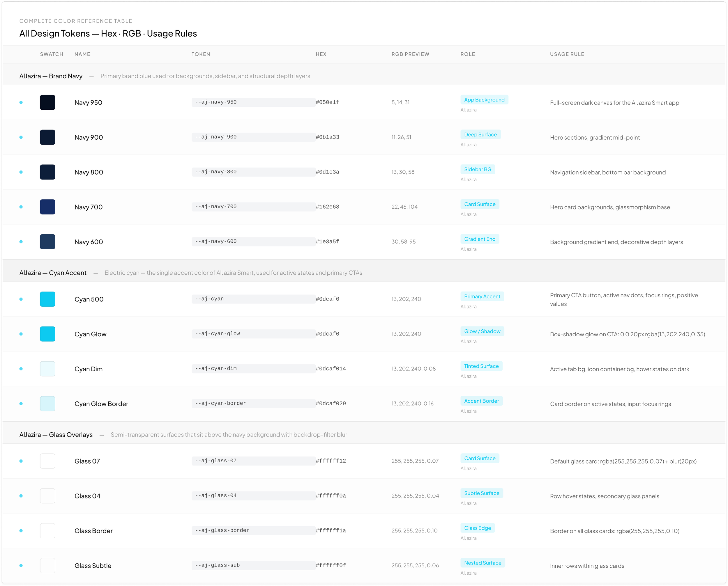
Task: Pick the Cyan Dim swatch square
Action: click(48, 369)
